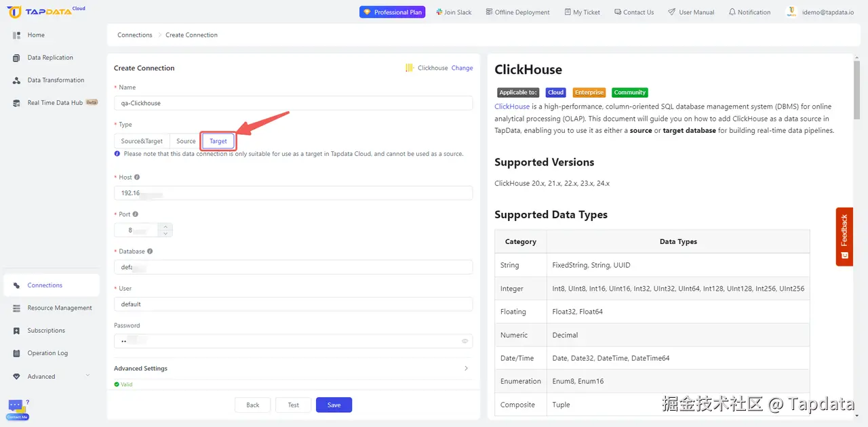Click the Community applicability tag

[x=630, y=92]
